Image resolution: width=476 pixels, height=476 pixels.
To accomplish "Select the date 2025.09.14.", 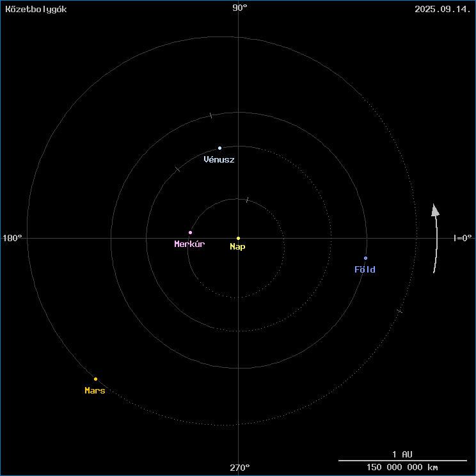I will [x=442, y=9].
